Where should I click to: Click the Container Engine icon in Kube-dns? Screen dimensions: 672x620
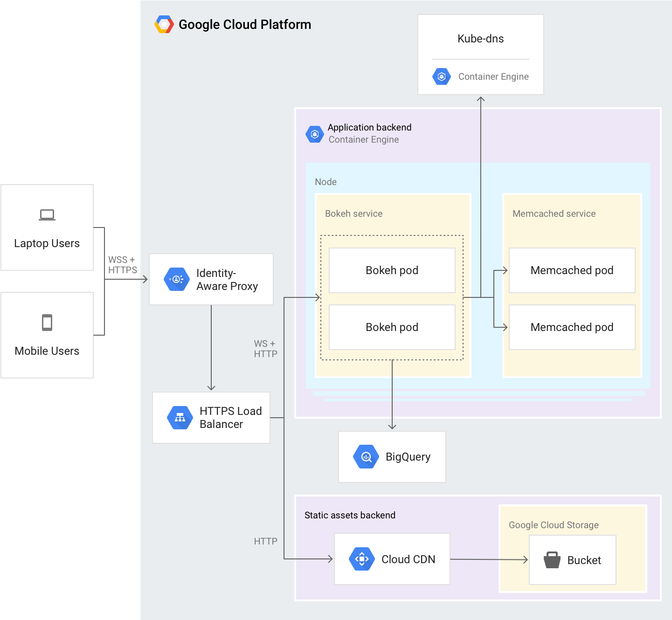click(x=442, y=76)
